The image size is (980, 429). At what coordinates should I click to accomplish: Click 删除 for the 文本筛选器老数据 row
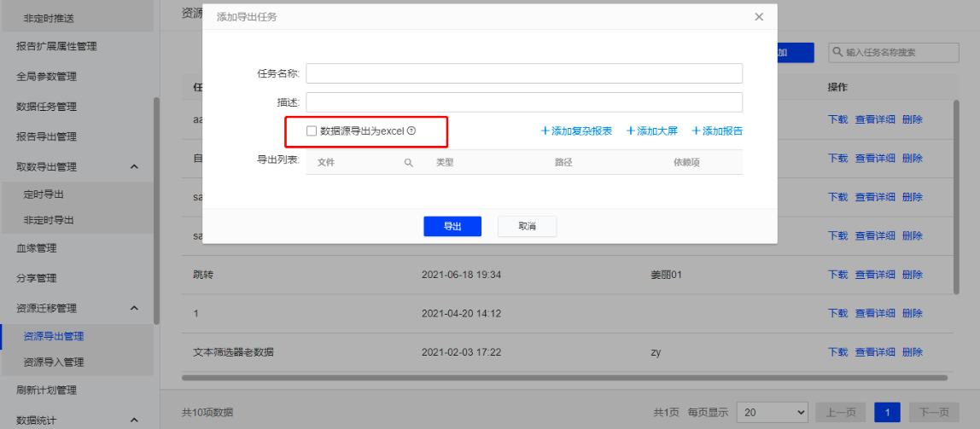912,351
